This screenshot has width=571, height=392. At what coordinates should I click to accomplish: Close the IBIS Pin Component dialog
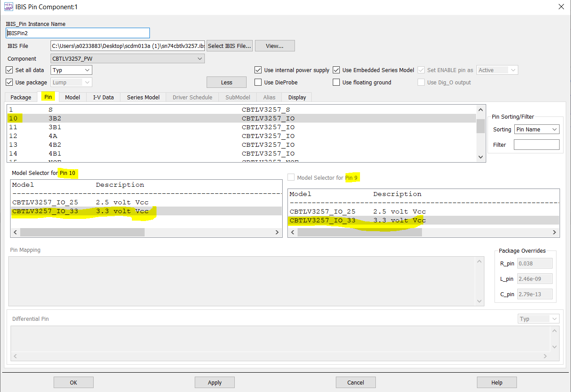click(561, 7)
